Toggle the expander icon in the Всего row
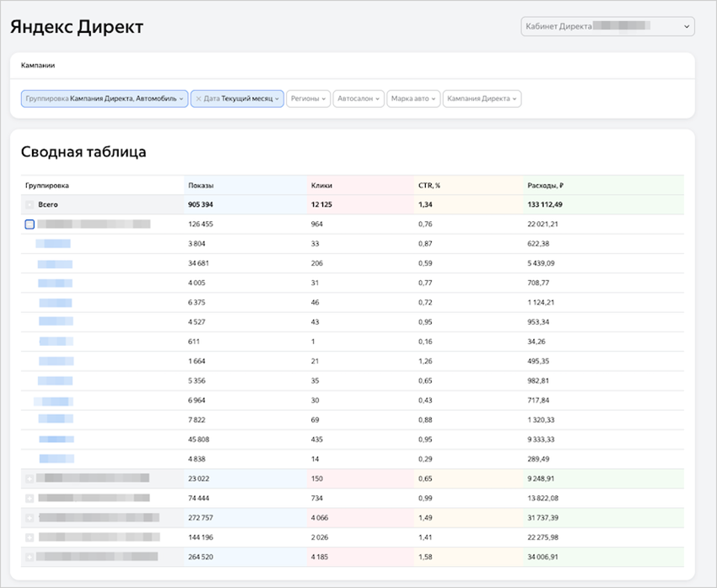Image resolution: width=717 pixels, height=588 pixels. click(x=30, y=205)
